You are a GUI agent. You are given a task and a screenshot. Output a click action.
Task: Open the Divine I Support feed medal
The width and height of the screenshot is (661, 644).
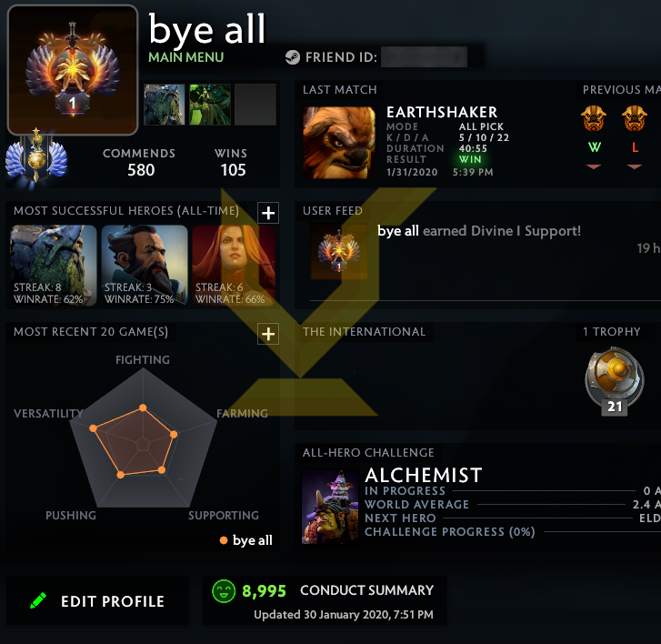339,251
